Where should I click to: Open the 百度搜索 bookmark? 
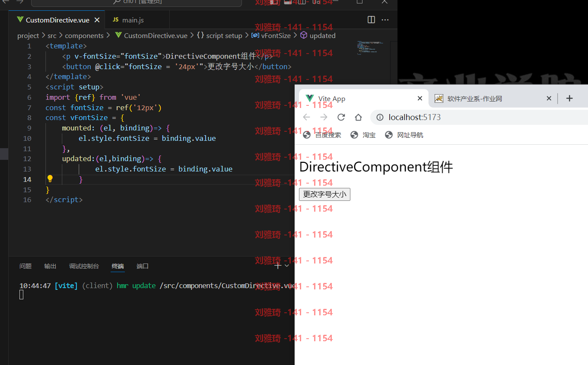click(x=322, y=135)
